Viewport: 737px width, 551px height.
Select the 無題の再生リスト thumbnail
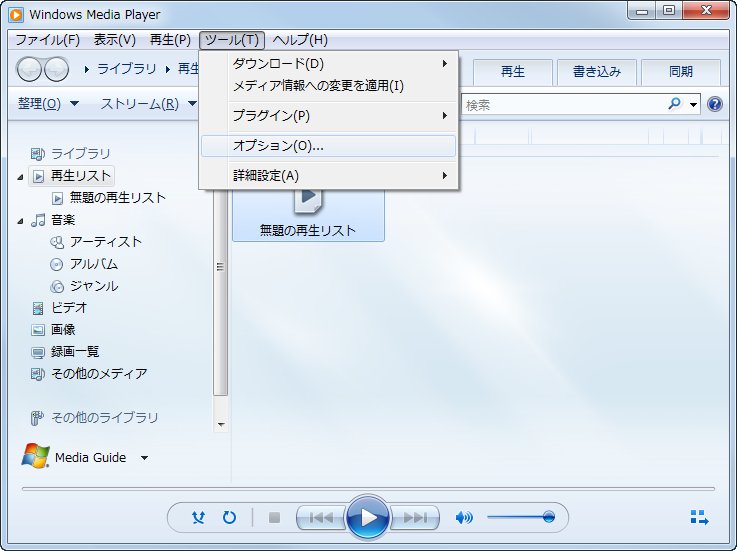[x=308, y=214]
